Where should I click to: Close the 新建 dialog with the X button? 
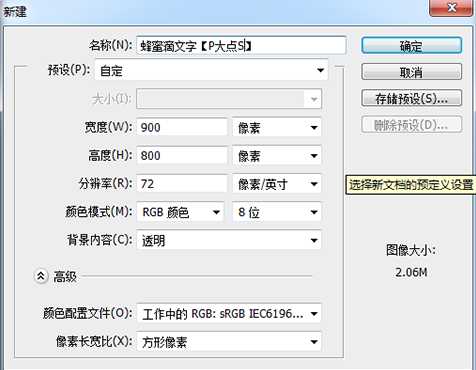(x=452, y=8)
